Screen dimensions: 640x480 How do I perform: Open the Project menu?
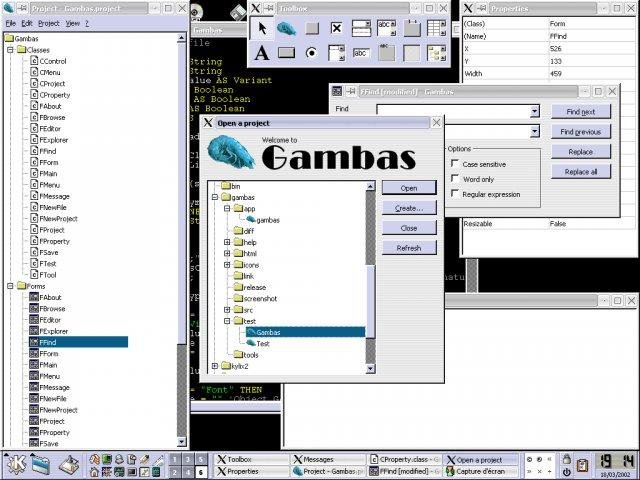(49, 22)
